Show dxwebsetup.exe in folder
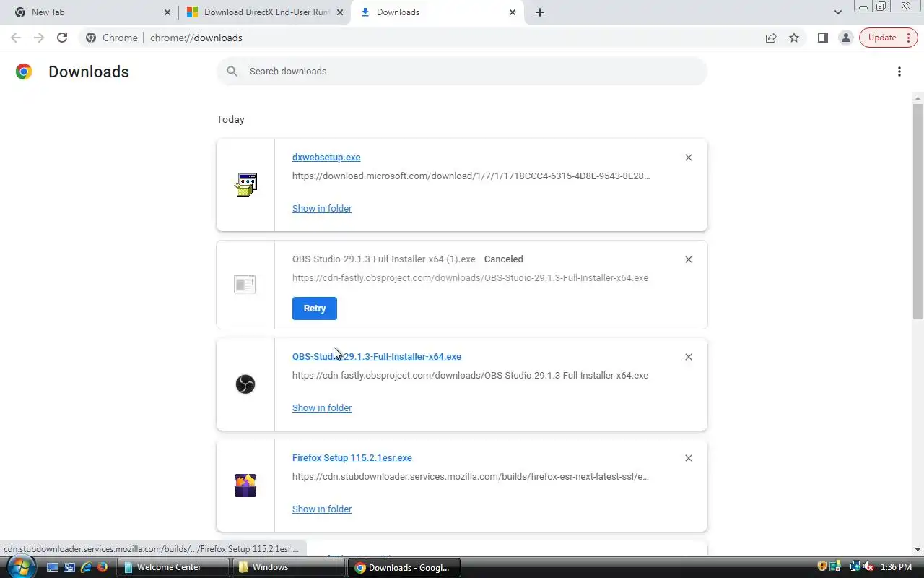The width and height of the screenshot is (924, 578). [x=322, y=208]
